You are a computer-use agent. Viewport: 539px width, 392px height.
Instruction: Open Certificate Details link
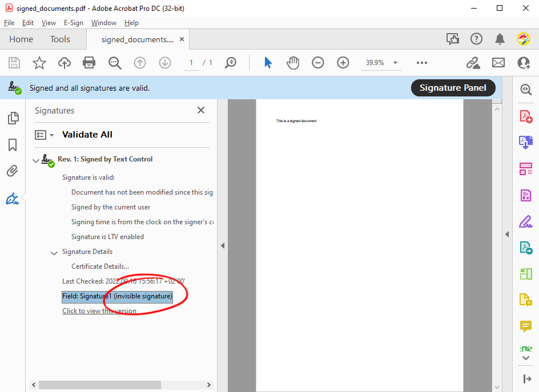[x=100, y=266]
